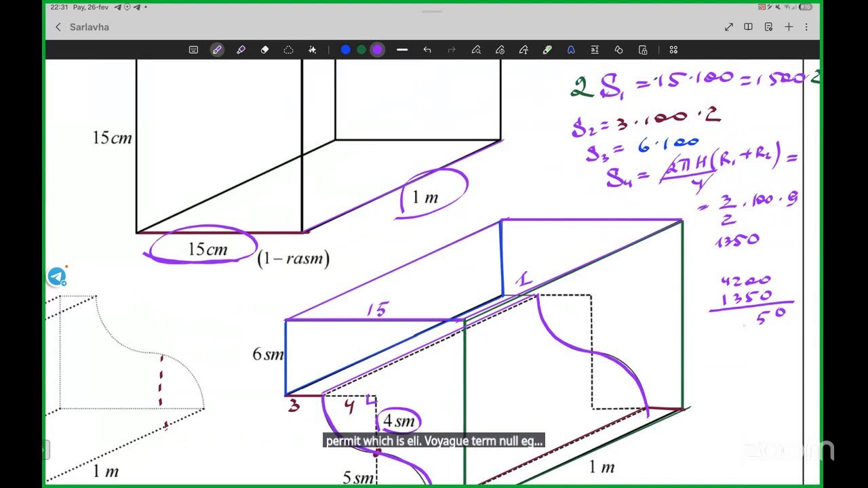Open the shapes tool icon
This screenshot has height=488, width=868.
(x=618, y=49)
